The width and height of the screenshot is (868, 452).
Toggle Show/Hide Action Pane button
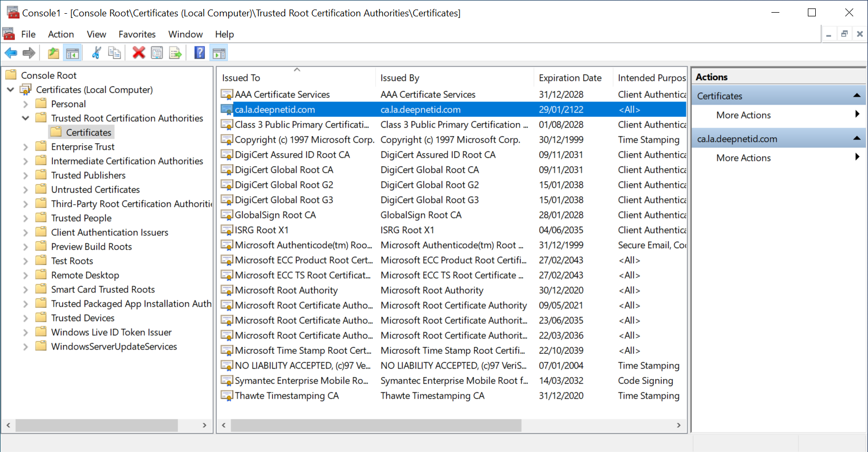click(x=218, y=53)
